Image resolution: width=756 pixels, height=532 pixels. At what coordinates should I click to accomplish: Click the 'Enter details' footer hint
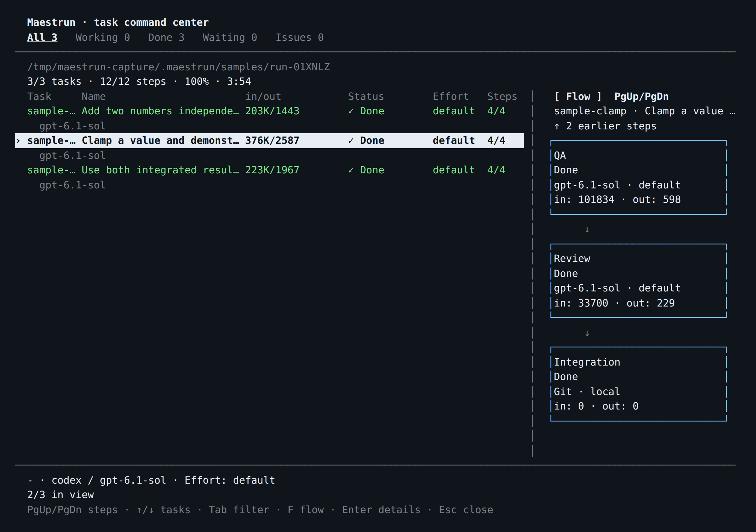pos(381,510)
